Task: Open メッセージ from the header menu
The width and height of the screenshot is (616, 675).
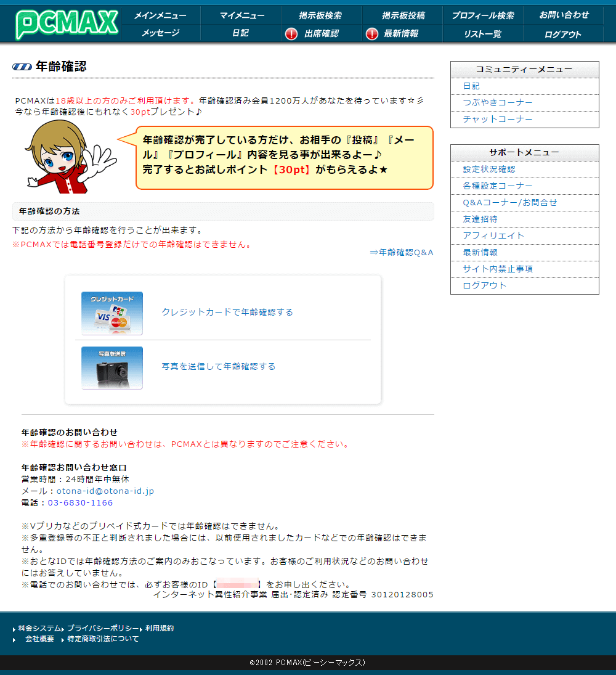Action: click(161, 33)
